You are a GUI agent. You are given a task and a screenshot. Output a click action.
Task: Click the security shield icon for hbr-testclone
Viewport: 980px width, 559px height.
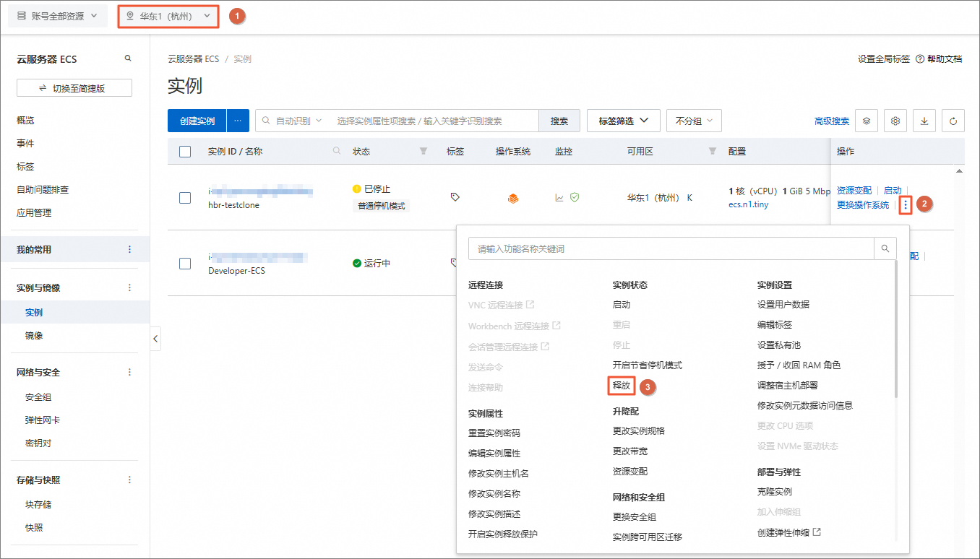point(575,197)
